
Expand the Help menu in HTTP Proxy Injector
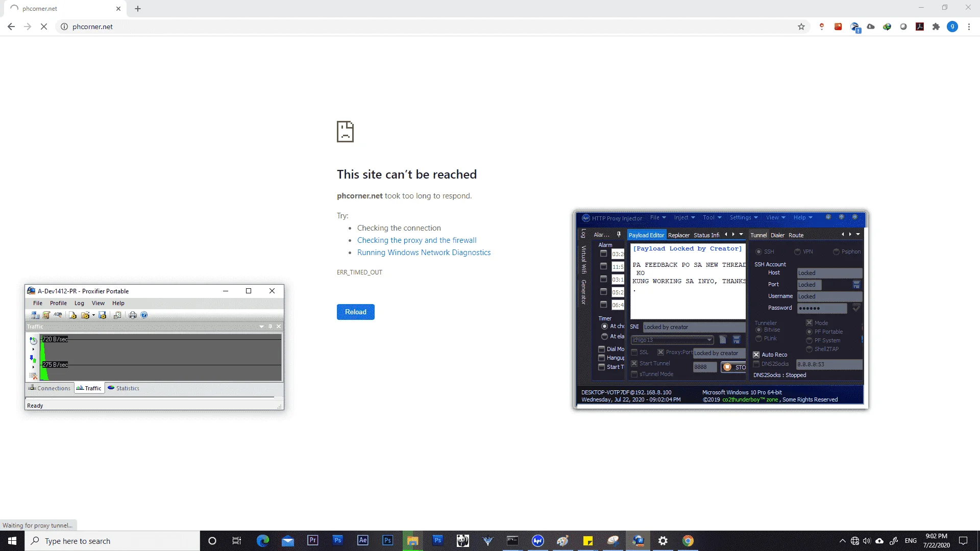pos(803,218)
